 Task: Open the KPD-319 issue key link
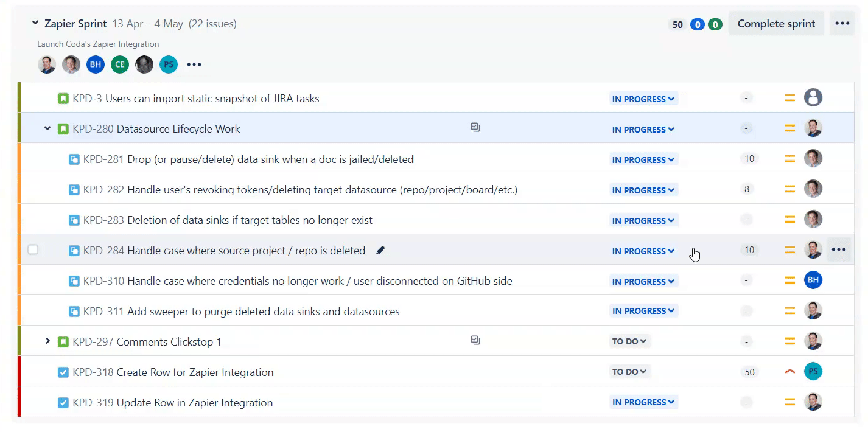[93, 403]
